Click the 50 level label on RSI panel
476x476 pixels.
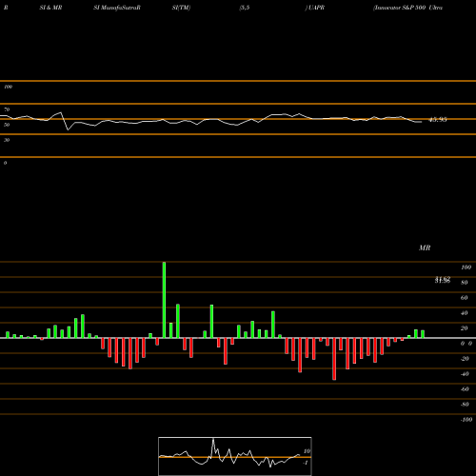7,125
